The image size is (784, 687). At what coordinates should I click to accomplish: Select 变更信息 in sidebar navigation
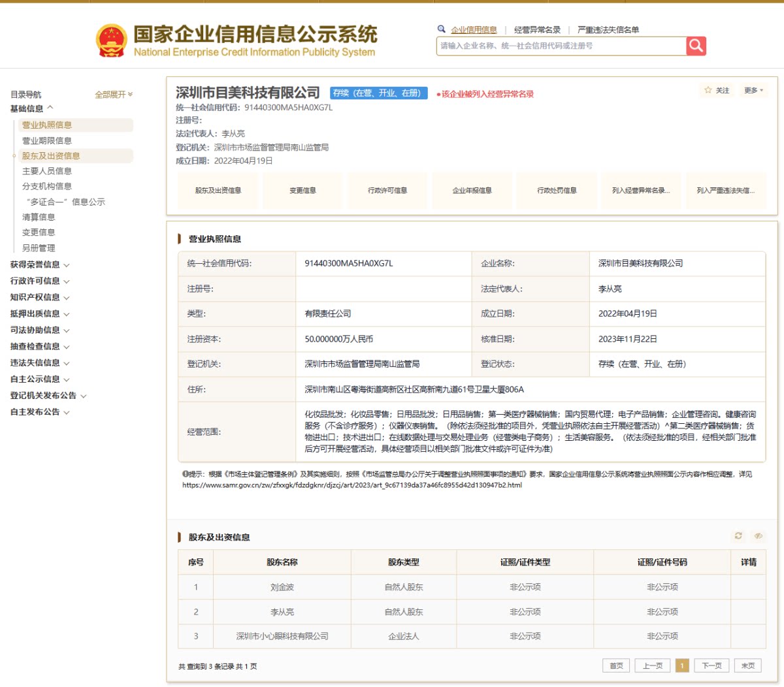point(39,232)
